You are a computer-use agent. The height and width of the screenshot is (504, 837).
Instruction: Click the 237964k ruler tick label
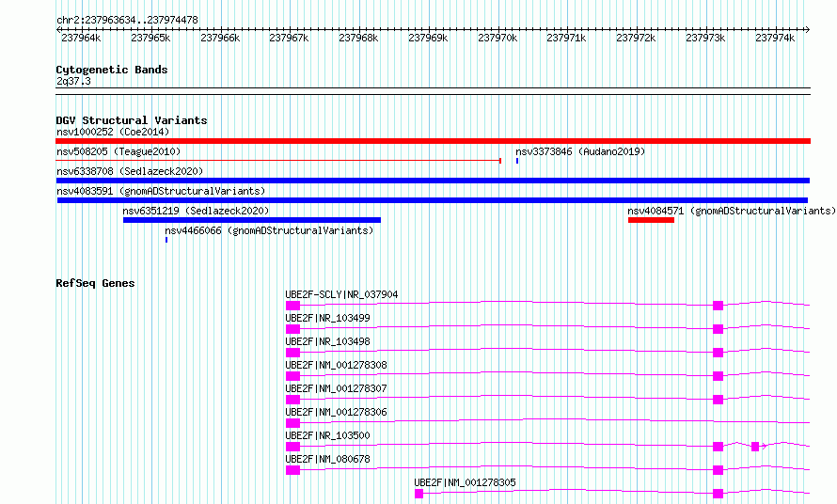click(81, 38)
